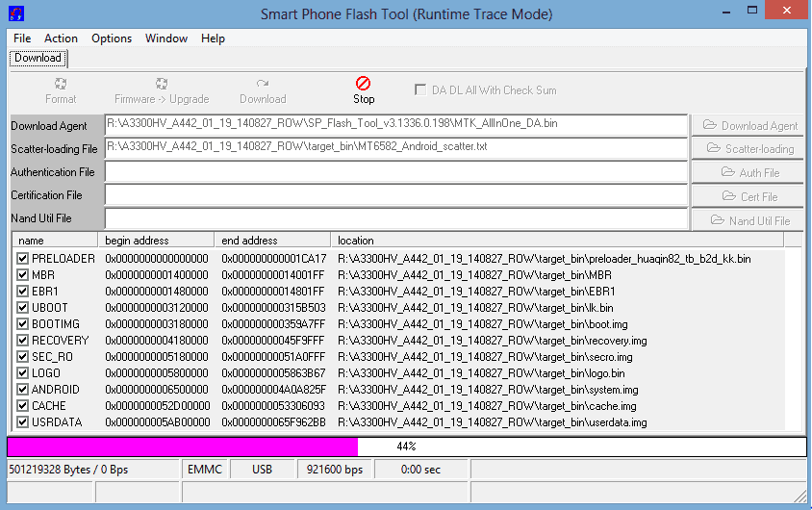Click the 44% download progress bar
The height and width of the screenshot is (510, 812).
(x=407, y=446)
